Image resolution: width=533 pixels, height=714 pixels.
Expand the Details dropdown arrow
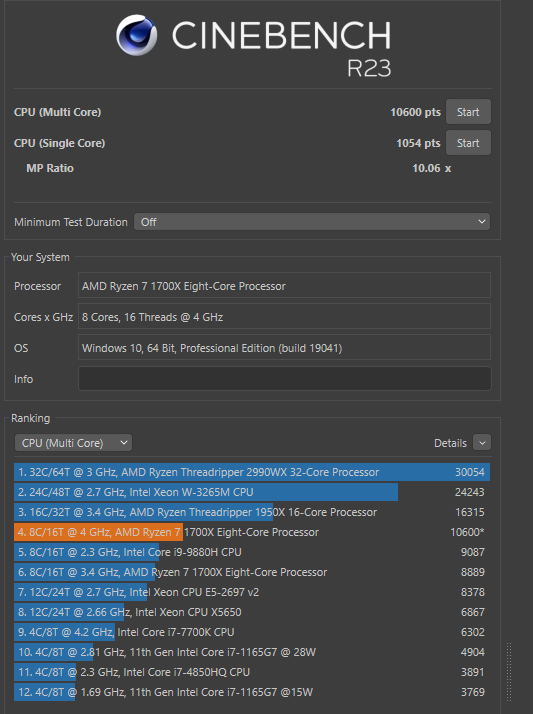tap(482, 443)
